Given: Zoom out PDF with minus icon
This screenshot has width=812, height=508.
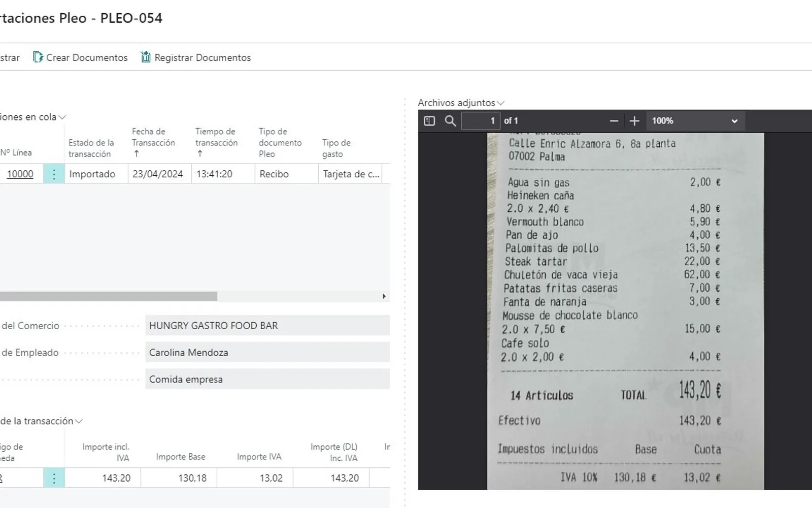Looking at the screenshot, I should click(x=614, y=121).
